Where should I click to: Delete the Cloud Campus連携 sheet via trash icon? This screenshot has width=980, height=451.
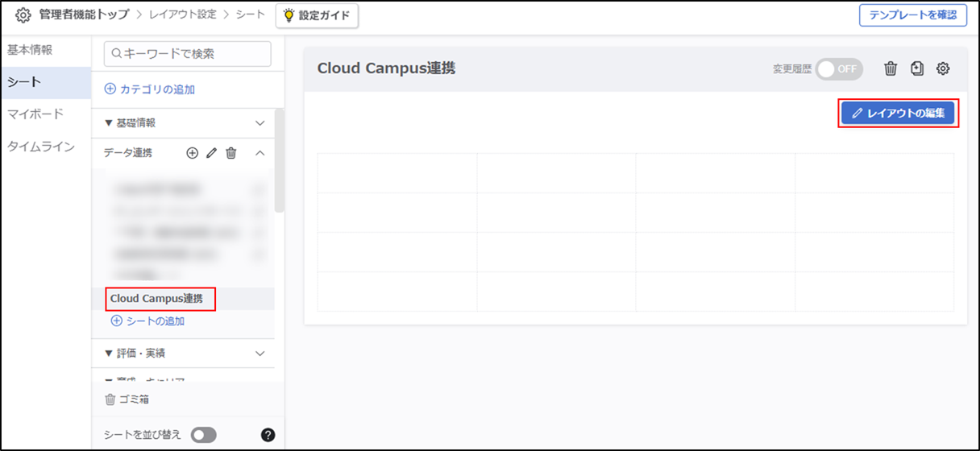[x=891, y=68]
